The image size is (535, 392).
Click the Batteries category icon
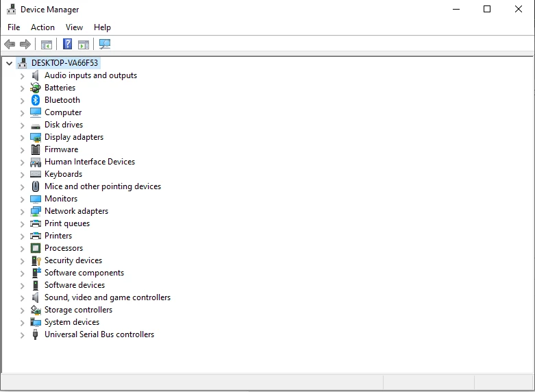tap(36, 88)
